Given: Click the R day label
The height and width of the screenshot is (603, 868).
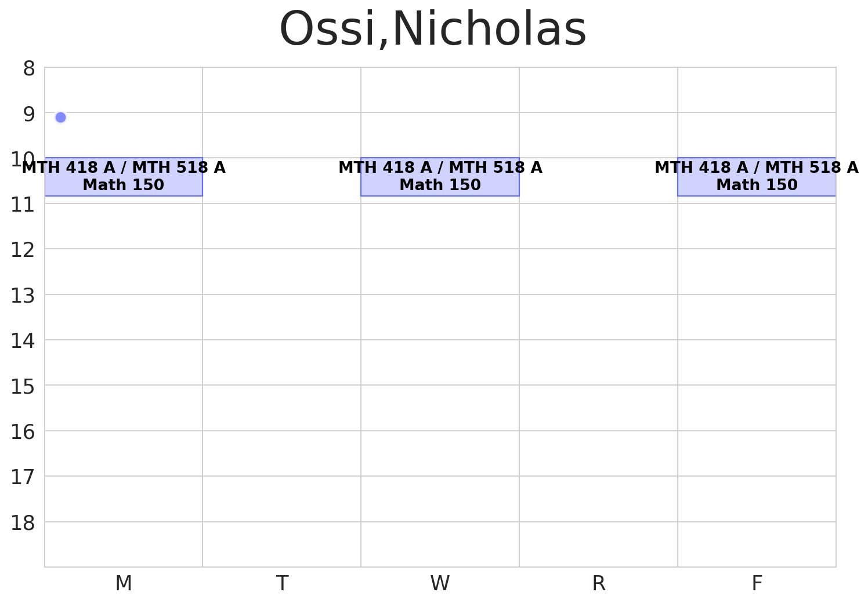Looking at the screenshot, I should click(598, 583).
